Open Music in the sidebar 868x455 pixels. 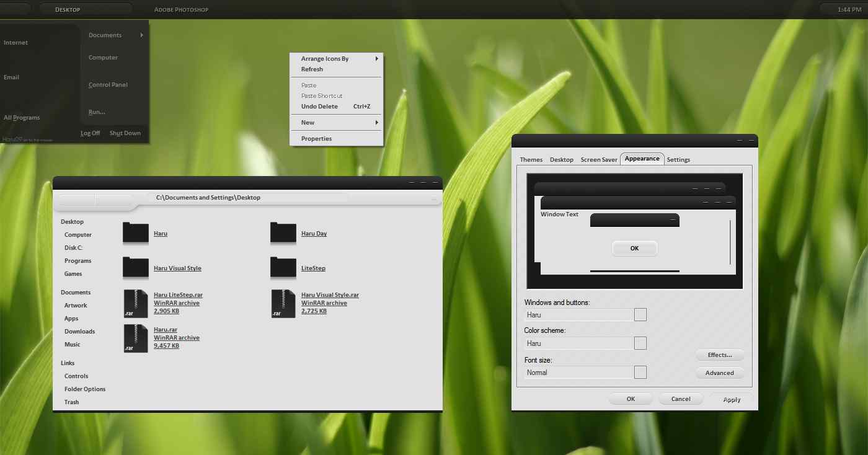(x=73, y=345)
